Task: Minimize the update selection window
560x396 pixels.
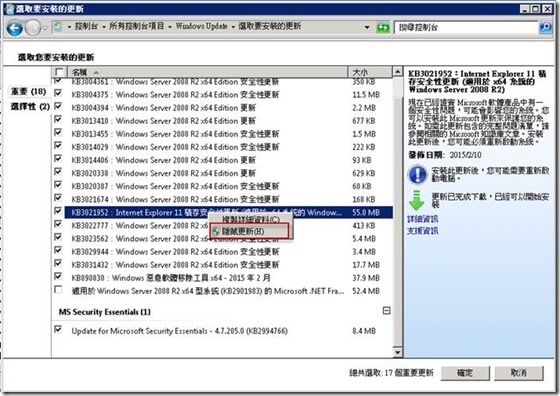Action: pos(524,9)
